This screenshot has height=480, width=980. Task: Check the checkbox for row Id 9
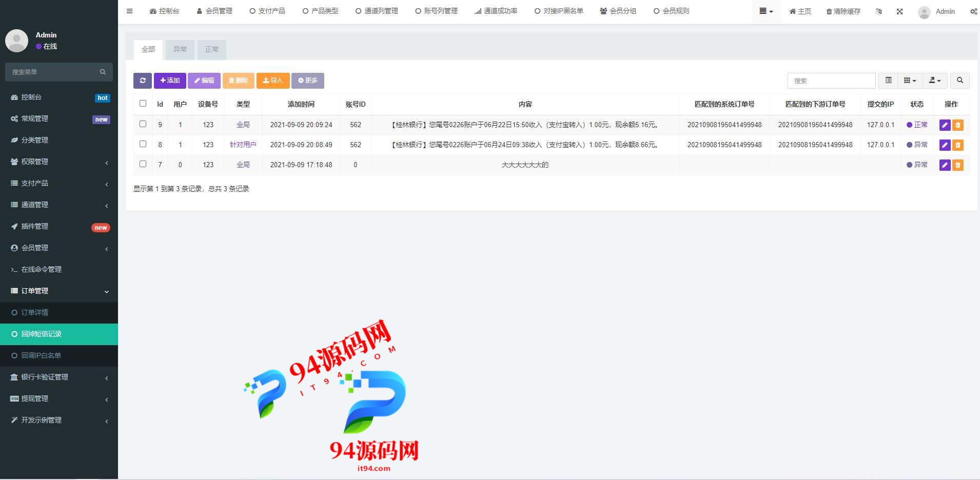(x=143, y=124)
